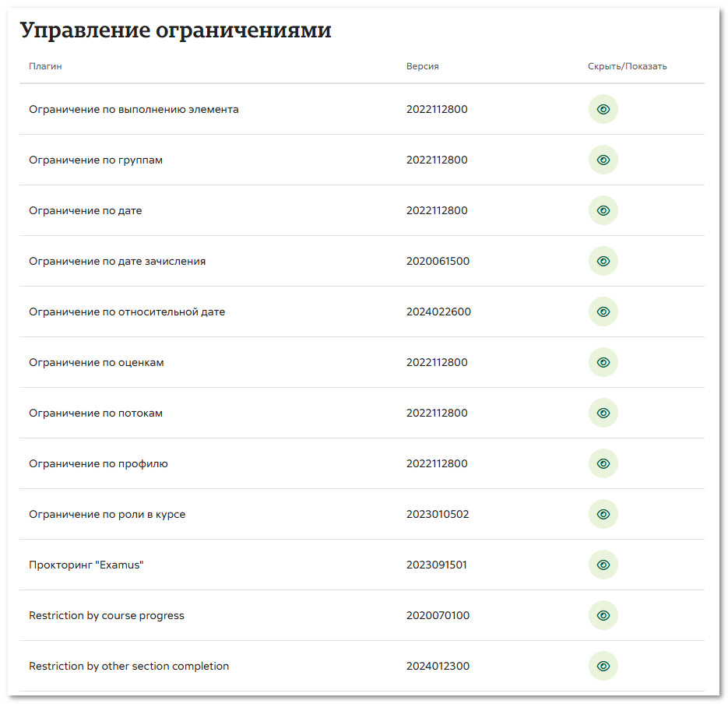Click the 'Плагин' column header
728x704 pixels.
45,66
